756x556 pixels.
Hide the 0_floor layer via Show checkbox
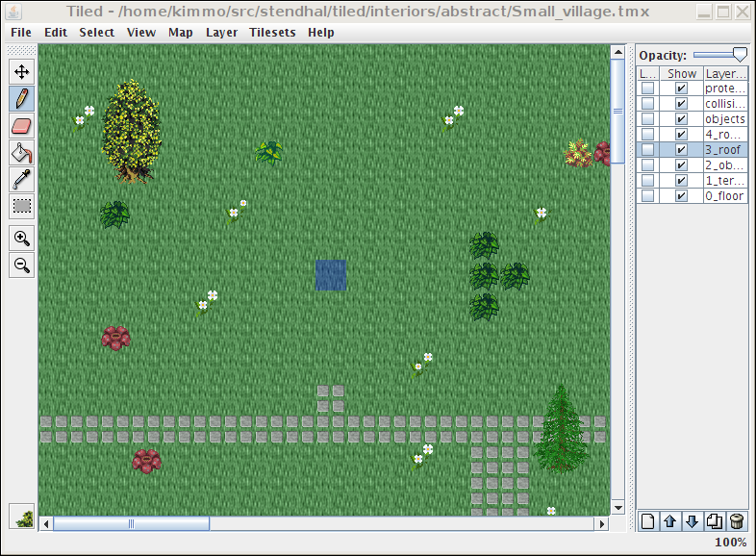click(x=682, y=196)
